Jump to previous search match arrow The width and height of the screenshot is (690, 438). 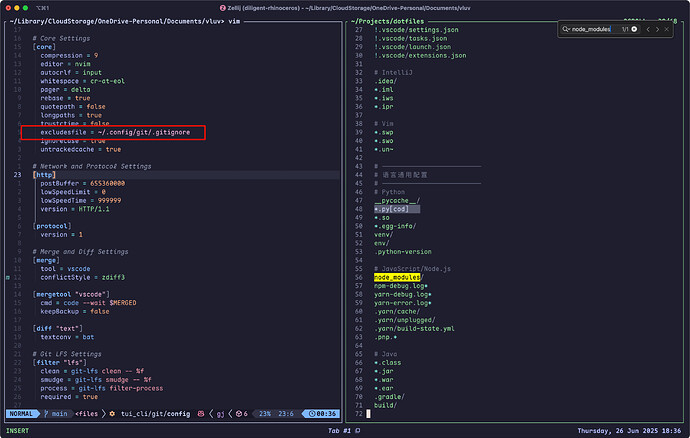(648, 29)
